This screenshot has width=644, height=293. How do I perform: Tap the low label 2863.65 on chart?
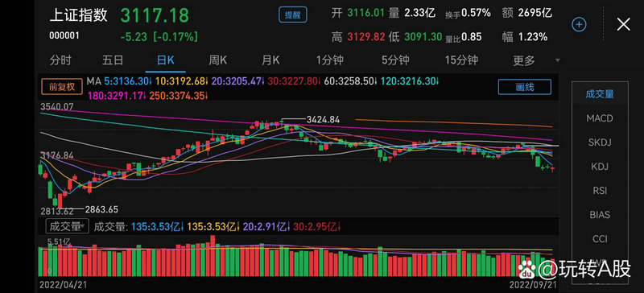(101, 209)
